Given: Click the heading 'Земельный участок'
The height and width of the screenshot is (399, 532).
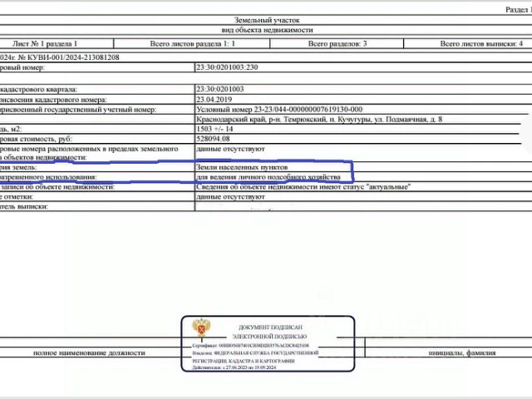Looking at the screenshot, I should [x=267, y=20].
